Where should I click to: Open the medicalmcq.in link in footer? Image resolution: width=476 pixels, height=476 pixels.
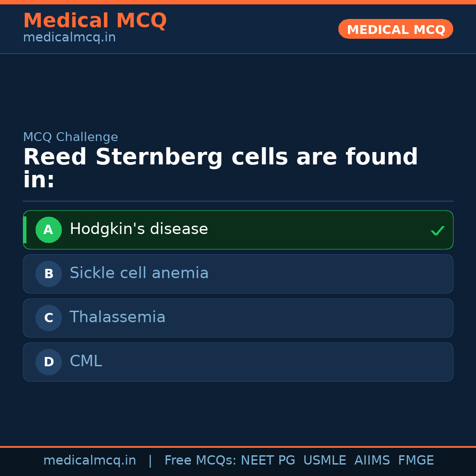(x=89, y=461)
